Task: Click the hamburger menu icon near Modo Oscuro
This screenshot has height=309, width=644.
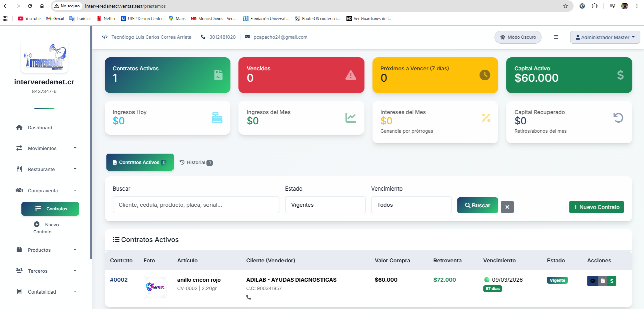Action: [x=556, y=37]
